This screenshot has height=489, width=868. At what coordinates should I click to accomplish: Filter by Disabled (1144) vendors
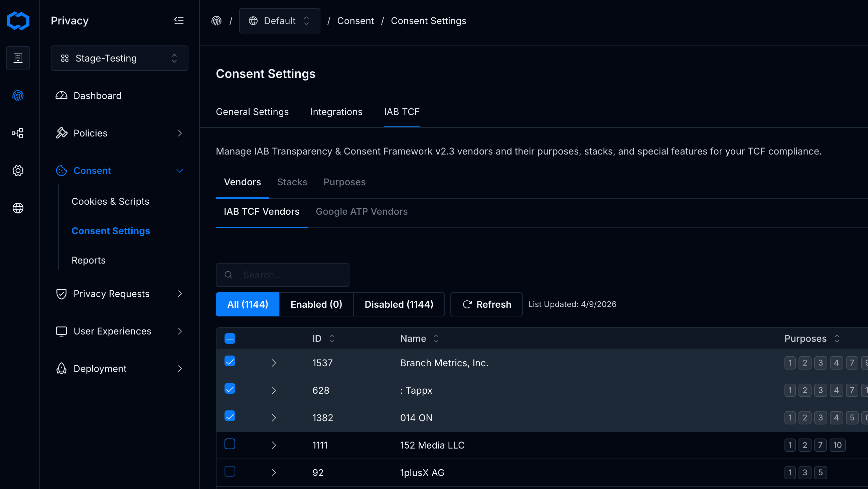point(399,304)
